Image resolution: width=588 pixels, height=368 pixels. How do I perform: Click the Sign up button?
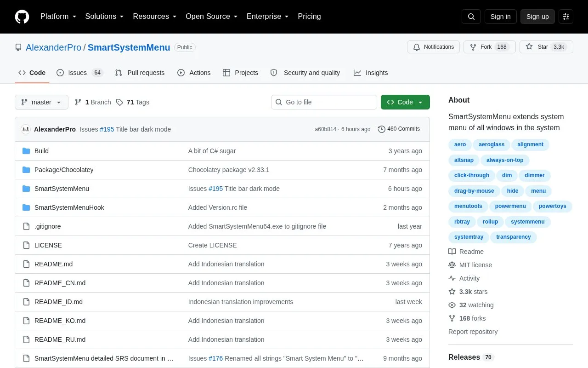point(537,17)
